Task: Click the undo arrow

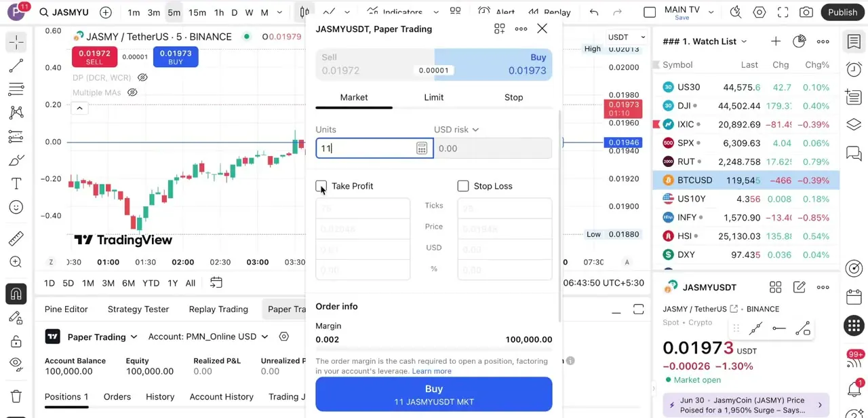Action: [594, 12]
